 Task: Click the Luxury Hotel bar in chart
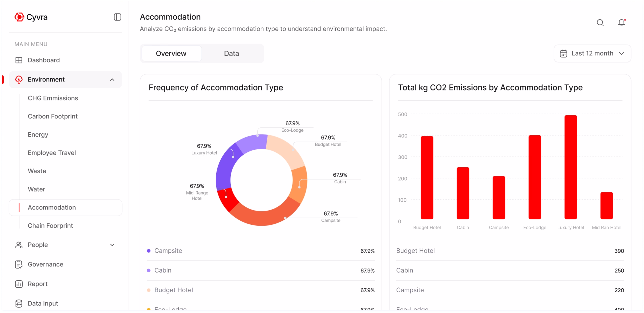click(570, 167)
